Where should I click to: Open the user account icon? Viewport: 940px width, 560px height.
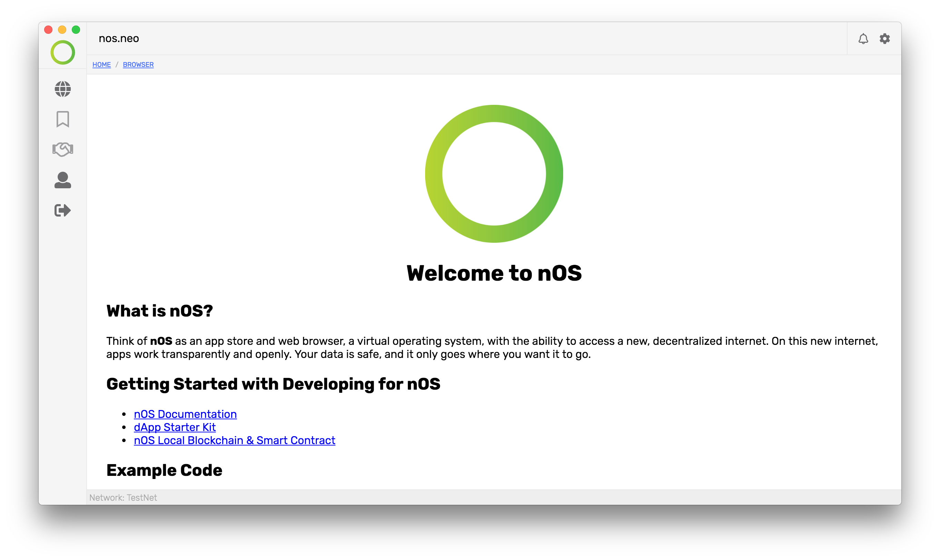pos(63,180)
